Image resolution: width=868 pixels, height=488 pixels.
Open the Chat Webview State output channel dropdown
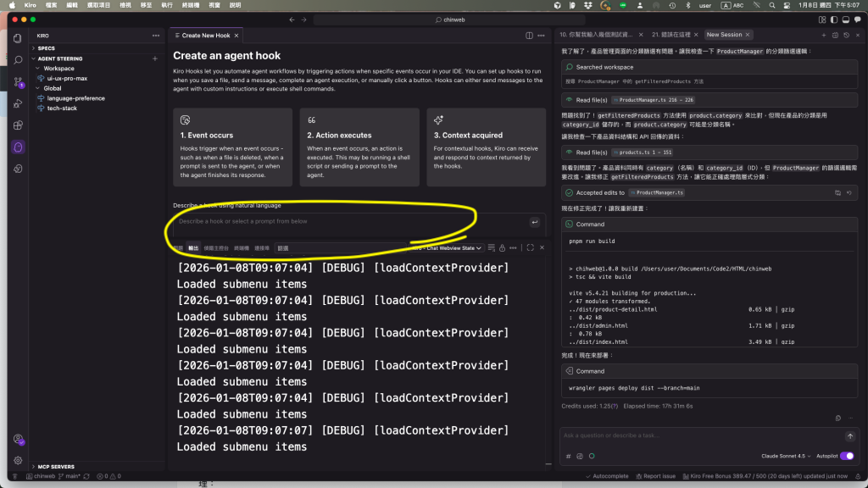click(446, 248)
